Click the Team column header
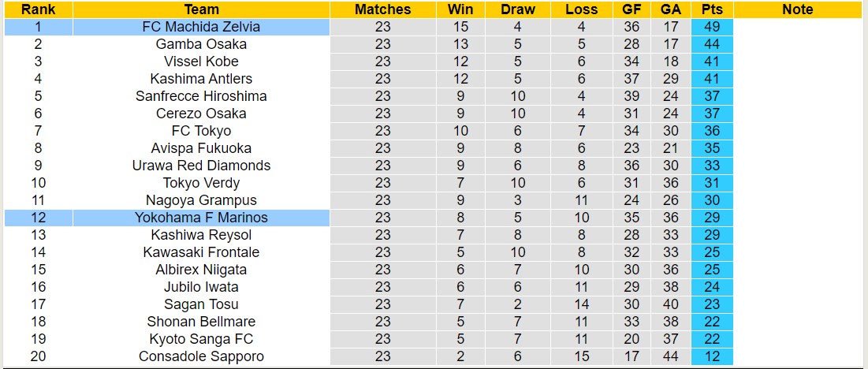 pyautogui.click(x=201, y=9)
